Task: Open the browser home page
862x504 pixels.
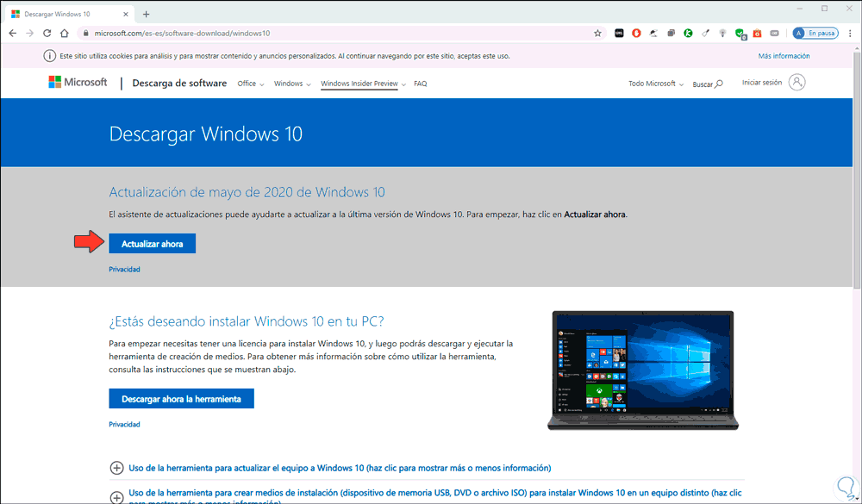Action: (64, 32)
